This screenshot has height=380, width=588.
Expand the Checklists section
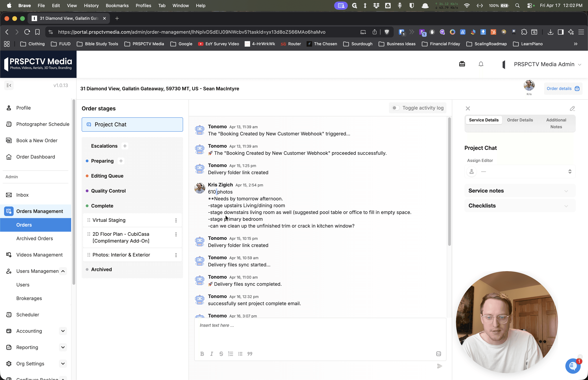(520, 206)
